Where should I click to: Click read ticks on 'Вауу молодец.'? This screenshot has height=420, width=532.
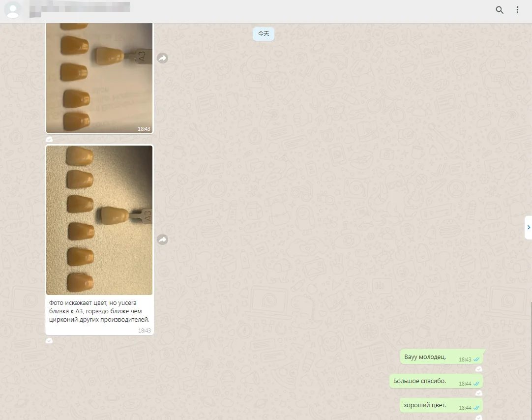tap(476, 360)
